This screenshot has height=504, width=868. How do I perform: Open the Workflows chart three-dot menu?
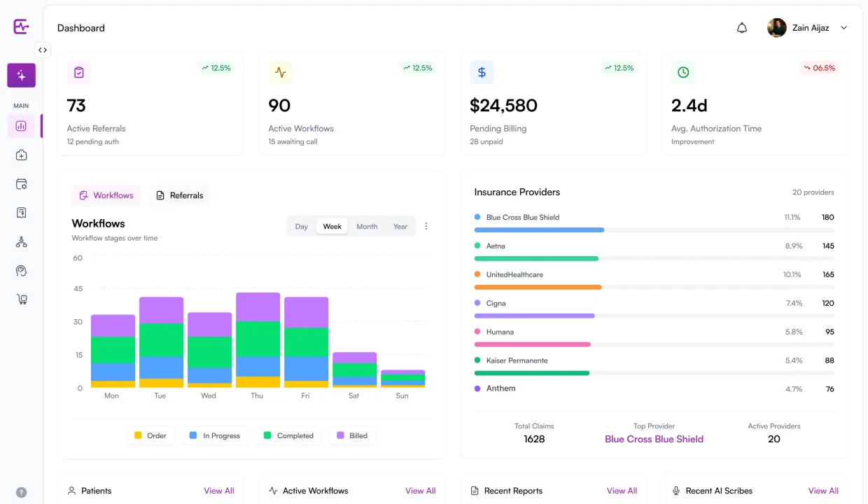click(x=426, y=226)
